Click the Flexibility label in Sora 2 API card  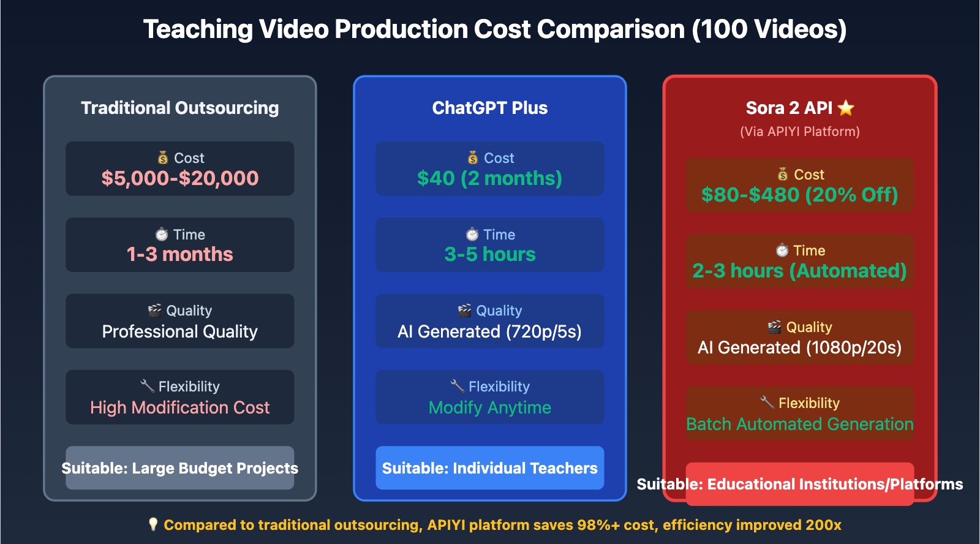pos(809,403)
